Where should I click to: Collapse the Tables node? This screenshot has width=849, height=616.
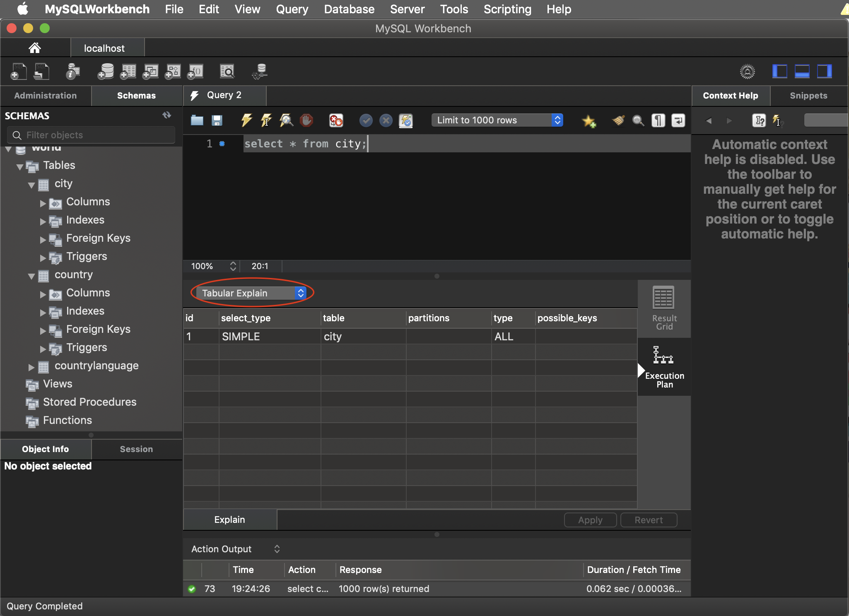tap(19, 166)
